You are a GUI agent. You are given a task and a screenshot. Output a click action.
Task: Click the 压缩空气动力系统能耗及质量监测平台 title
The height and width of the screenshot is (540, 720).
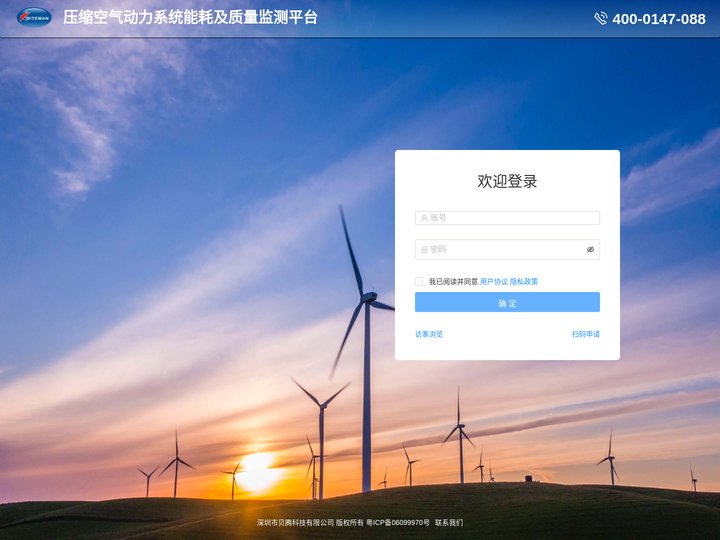pyautogui.click(x=190, y=17)
